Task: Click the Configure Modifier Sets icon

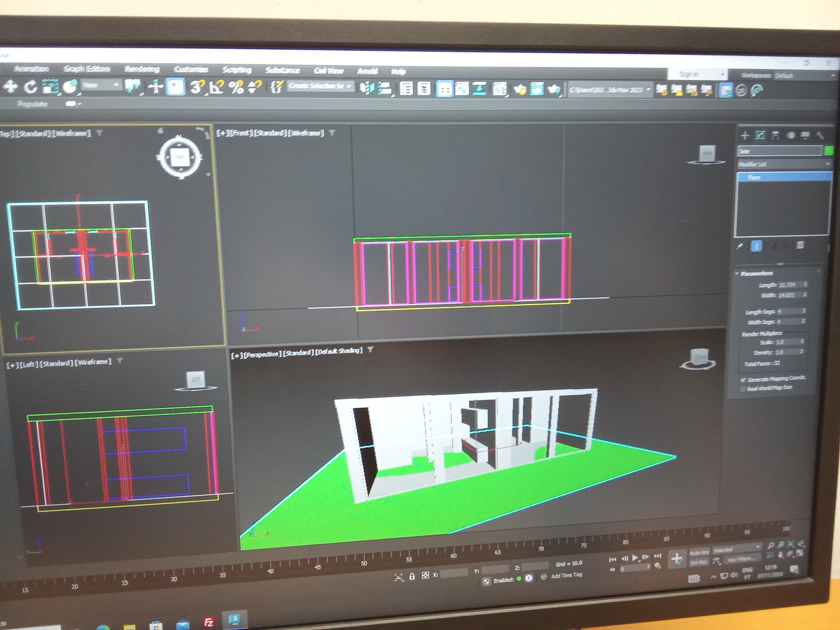Action: pyautogui.click(x=800, y=245)
